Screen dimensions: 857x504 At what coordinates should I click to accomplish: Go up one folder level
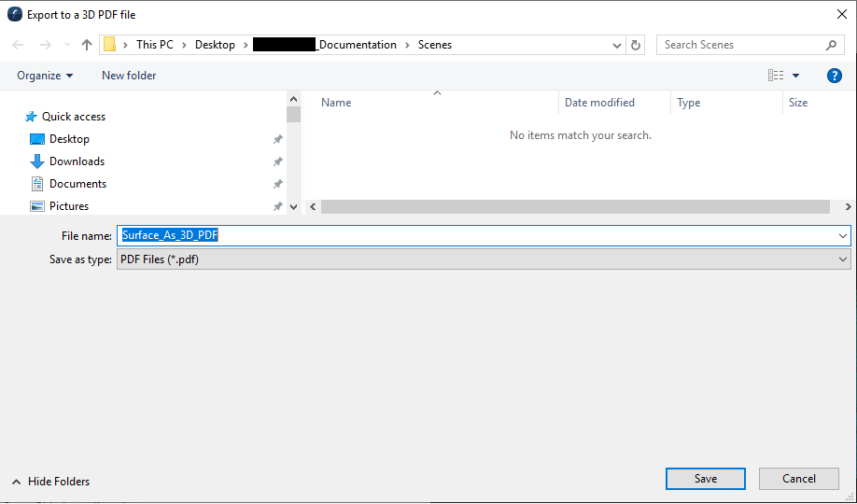pos(87,45)
